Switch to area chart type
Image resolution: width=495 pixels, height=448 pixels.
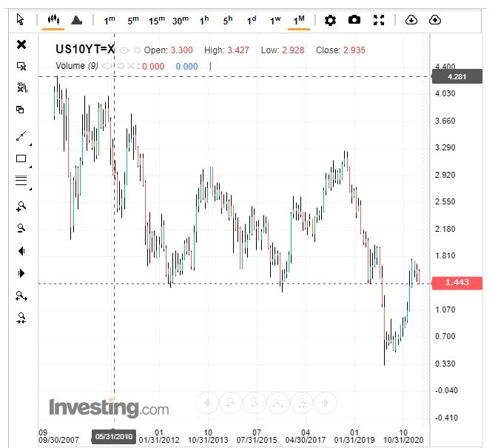pyautogui.click(x=77, y=20)
